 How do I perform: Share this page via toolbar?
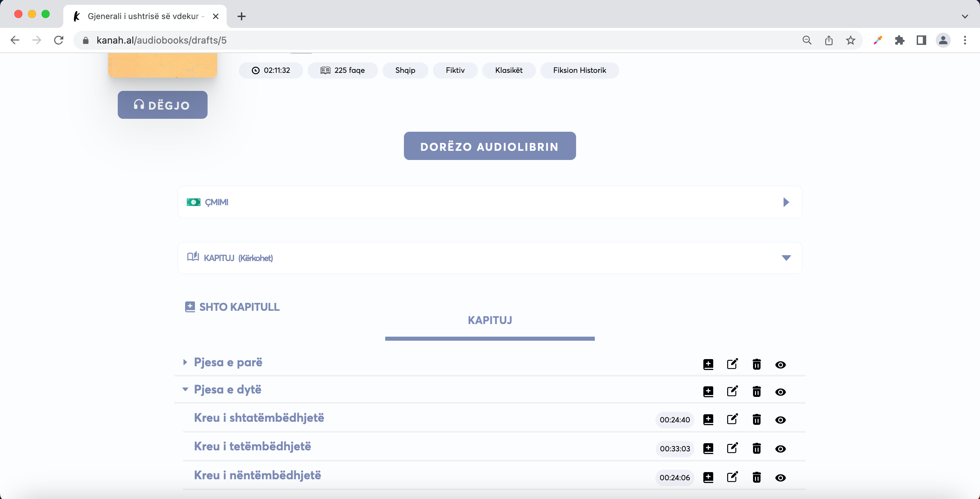(x=829, y=40)
